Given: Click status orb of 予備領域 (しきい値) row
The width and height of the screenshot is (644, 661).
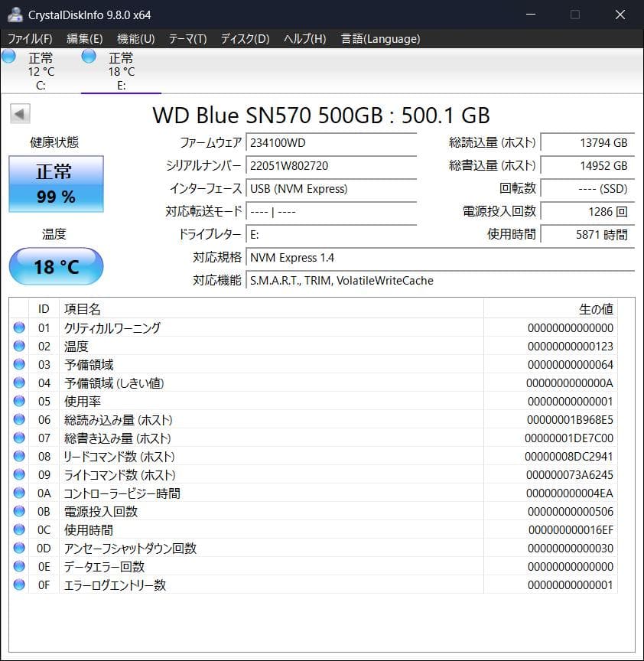Looking at the screenshot, I should pyautogui.click(x=19, y=383).
